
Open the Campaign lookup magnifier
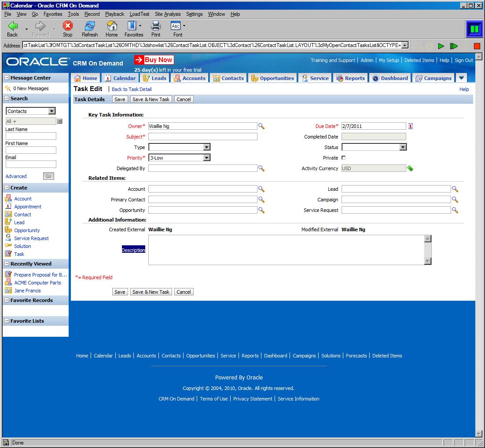pos(455,200)
